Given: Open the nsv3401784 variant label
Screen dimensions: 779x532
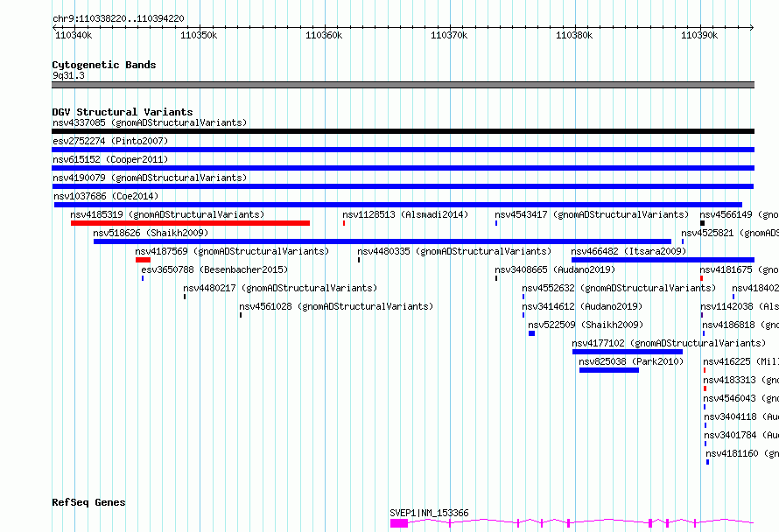Looking at the screenshot, I should 741,435.
